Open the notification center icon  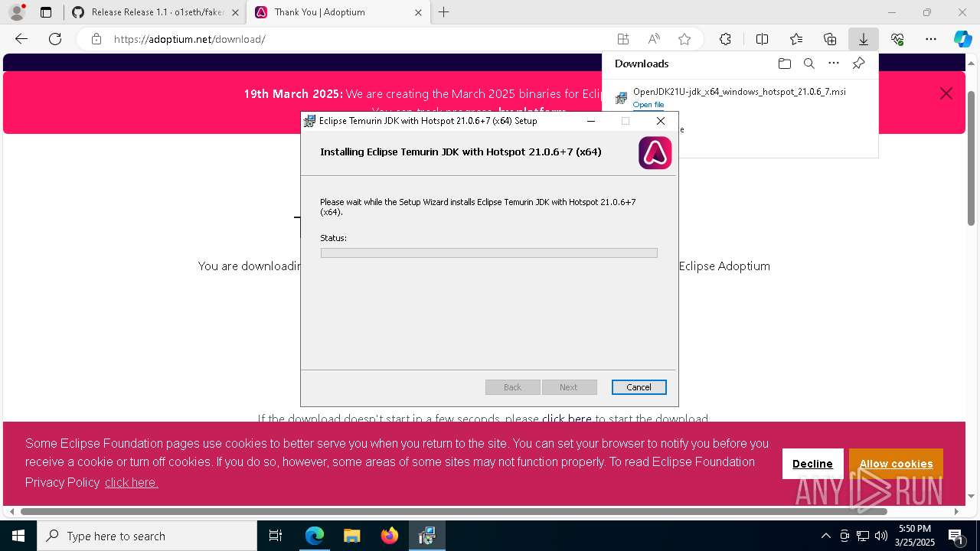coord(955,536)
